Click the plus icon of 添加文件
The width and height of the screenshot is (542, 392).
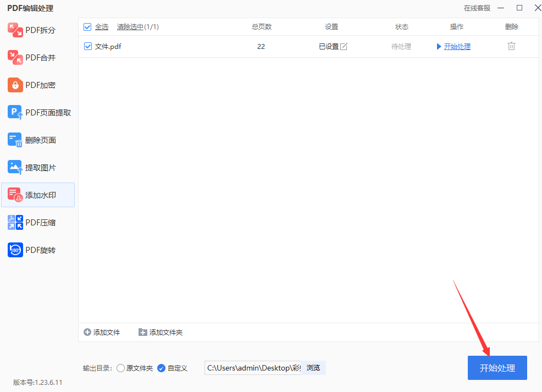pos(87,332)
